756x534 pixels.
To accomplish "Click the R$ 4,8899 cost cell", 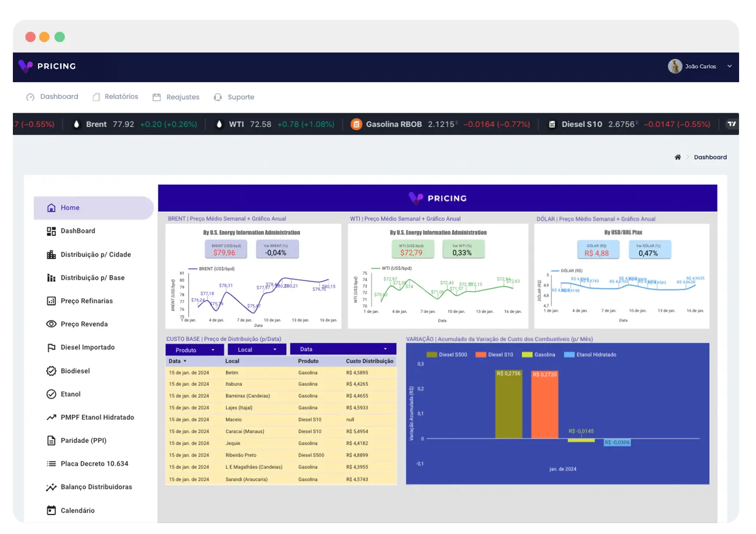I will click(357, 455).
